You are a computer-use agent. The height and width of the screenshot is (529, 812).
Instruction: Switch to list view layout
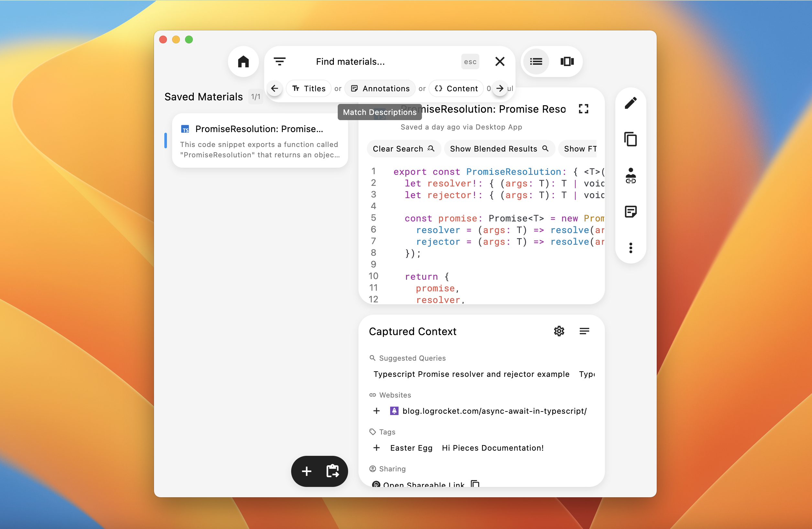(536, 62)
